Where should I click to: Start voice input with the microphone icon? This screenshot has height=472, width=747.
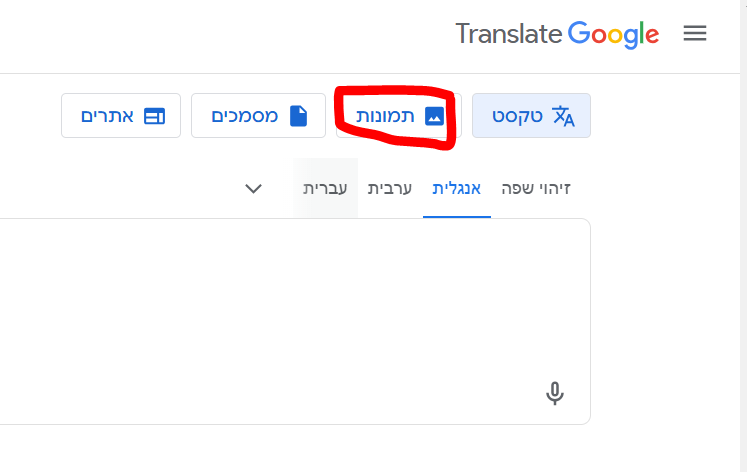tap(555, 393)
